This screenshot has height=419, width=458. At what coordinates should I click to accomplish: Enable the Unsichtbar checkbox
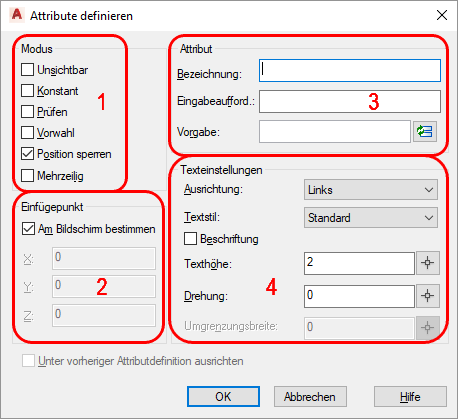coord(27,70)
